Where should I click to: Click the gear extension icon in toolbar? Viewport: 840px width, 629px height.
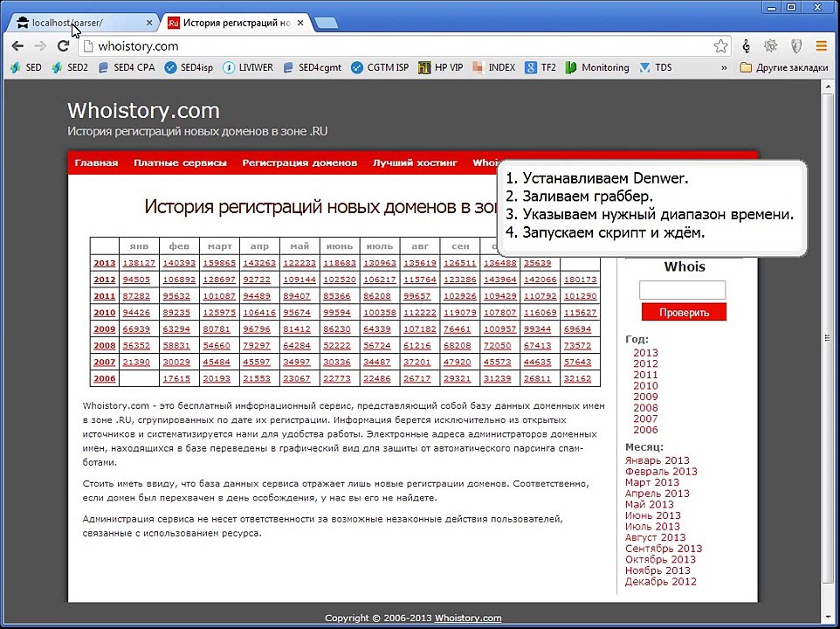point(771,46)
